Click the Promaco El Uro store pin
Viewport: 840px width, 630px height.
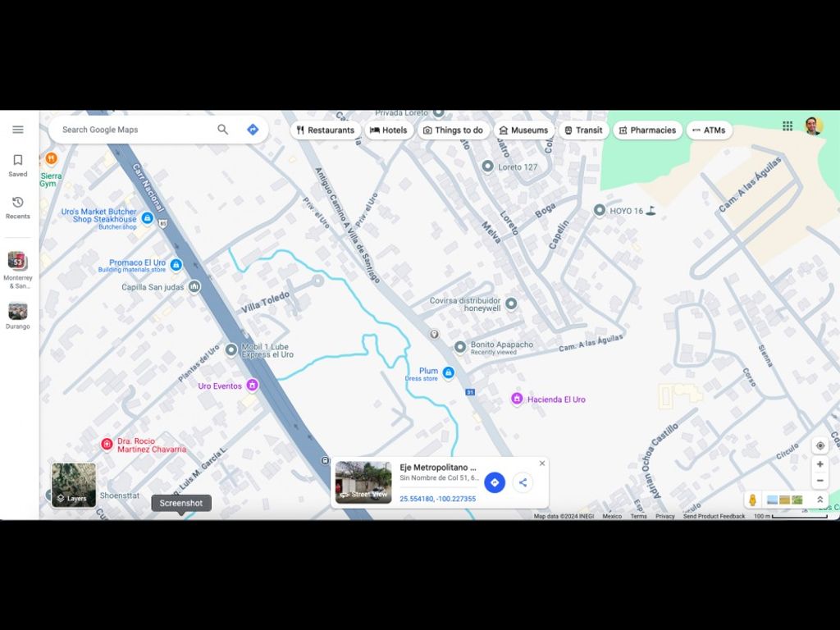(x=176, y=265)
